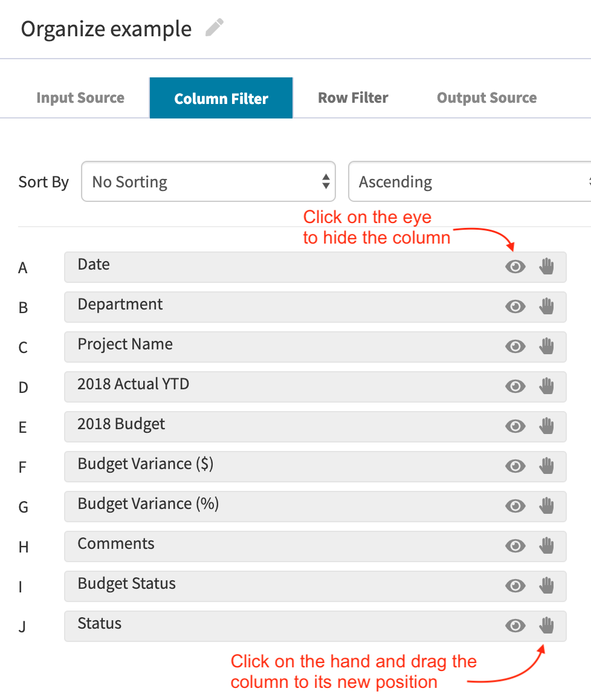This screenshot has width=591, height=700.
Task: Click the 2018 Actual YTD column row
Action: click(272, 386)
